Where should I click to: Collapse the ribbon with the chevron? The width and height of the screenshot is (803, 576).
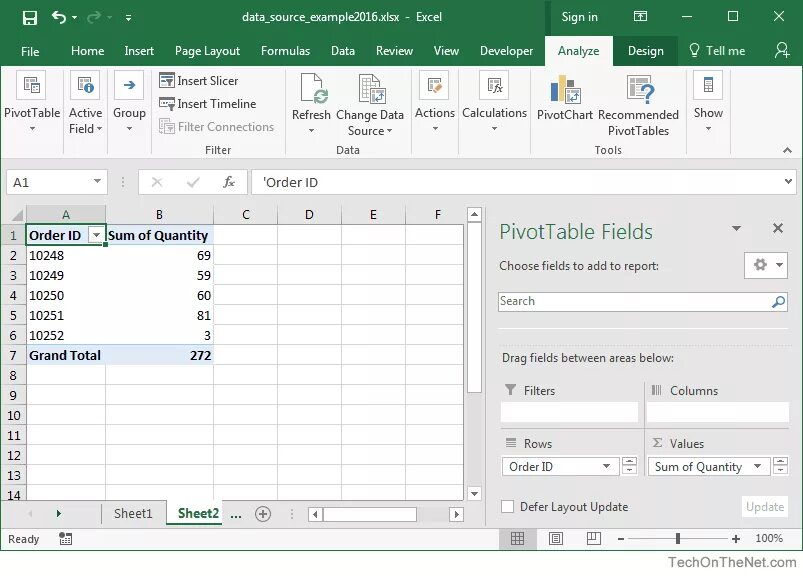[x=787, y=150]
